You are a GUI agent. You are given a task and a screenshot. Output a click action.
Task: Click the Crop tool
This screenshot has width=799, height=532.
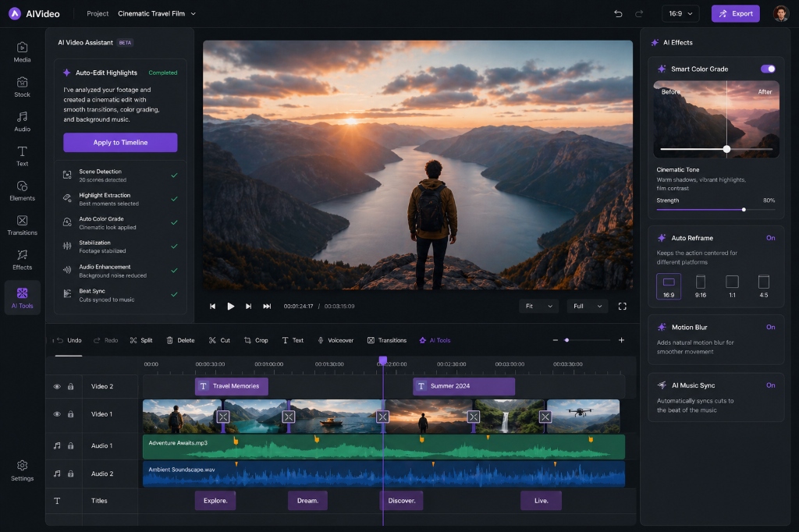click(256, 340)
